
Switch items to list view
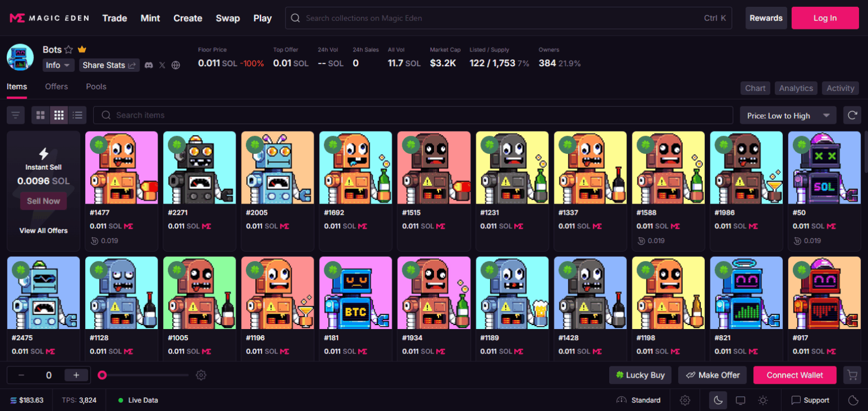pyautogui.click(x=77, y=115)
